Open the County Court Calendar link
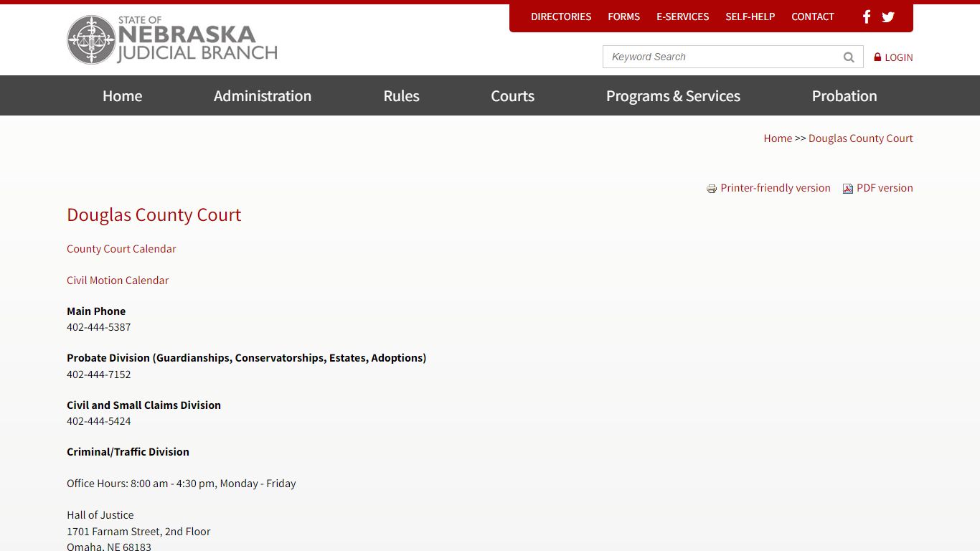The height and width of the screenshot is (551, 980). coord(121,248)
